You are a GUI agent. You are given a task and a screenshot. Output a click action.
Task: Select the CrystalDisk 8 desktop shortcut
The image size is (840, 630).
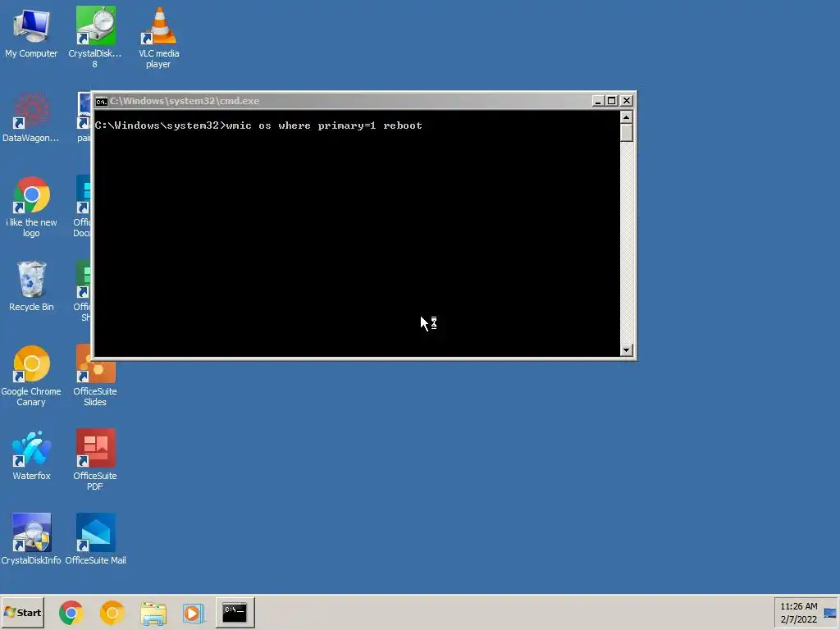point(95,38)
